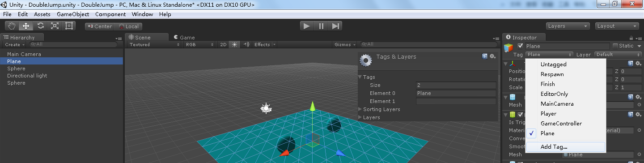The width and height of the screenshot is (644, 163).
Task: Toggle handle rotation Local button
Action: tap(128, 26)
